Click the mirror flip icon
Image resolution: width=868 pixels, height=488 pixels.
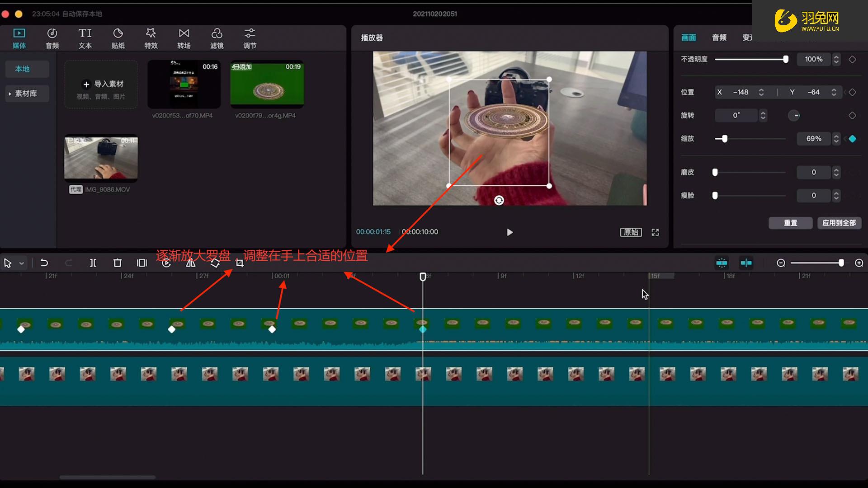pos(191,263)
